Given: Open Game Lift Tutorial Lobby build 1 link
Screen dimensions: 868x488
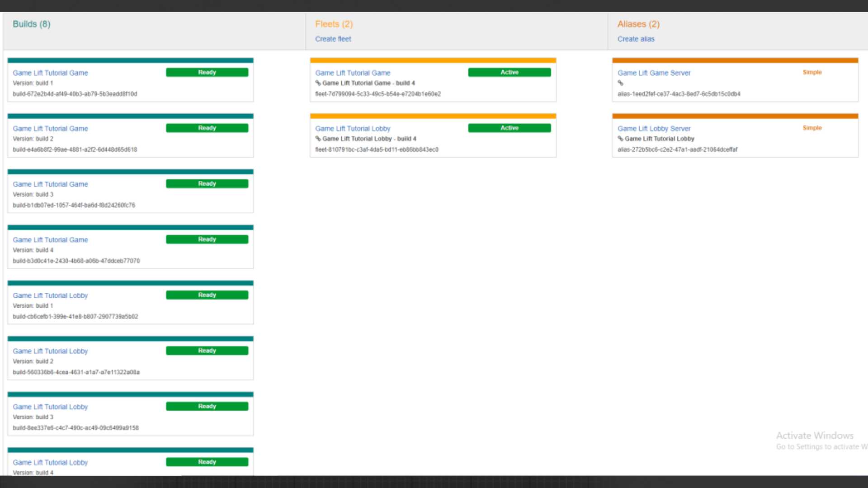Looking at the screenshot, I should click(50, 295).
